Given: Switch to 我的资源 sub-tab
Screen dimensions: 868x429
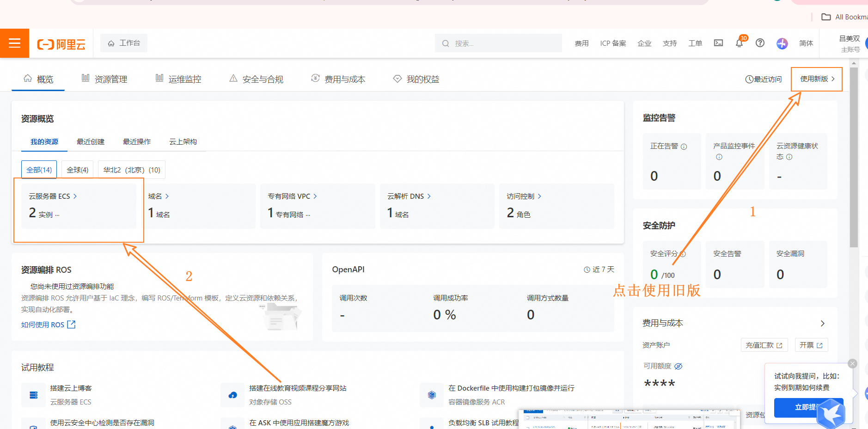Looking at the screenshot, I should tap(44, 141).
